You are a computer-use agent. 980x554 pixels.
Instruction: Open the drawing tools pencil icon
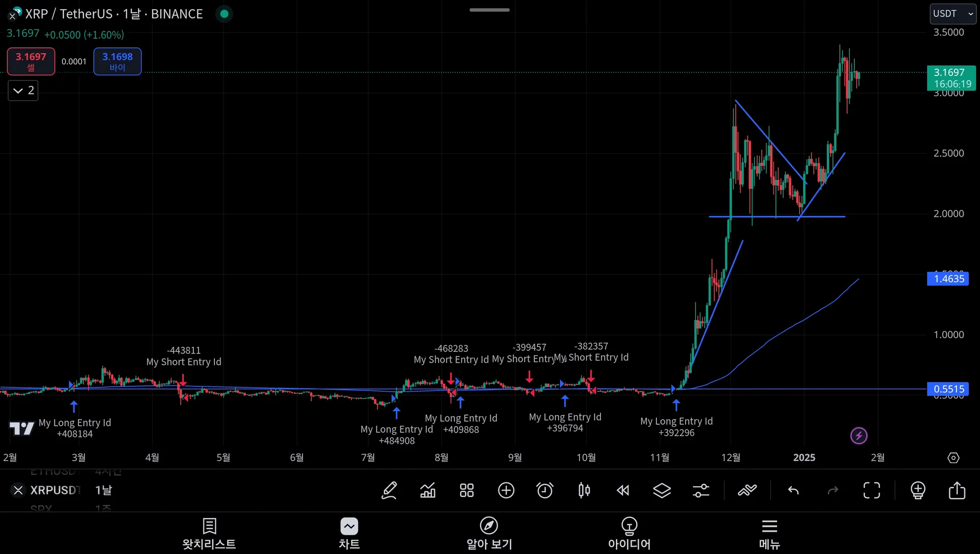(x=389, y=490)
